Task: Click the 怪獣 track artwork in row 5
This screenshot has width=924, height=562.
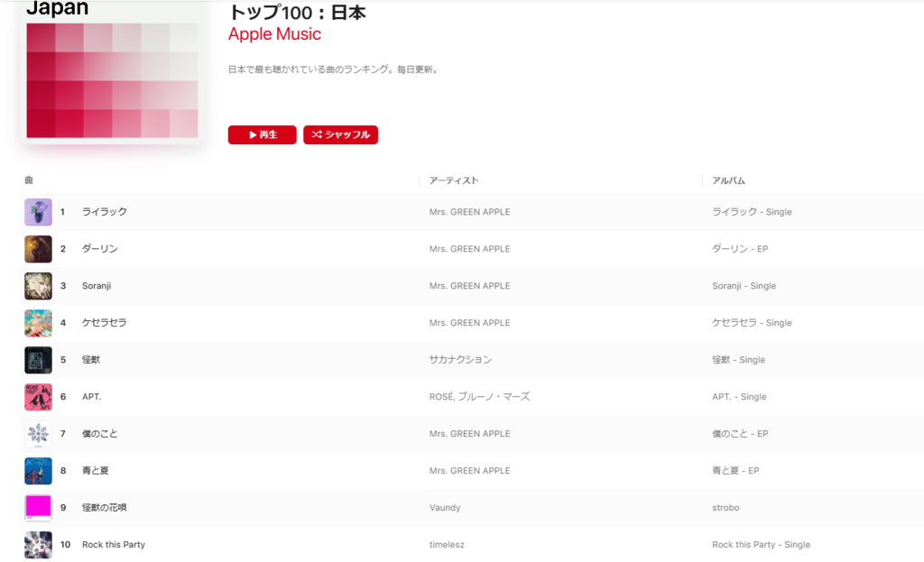Action: pyautogui.click(x=38, y=360)
